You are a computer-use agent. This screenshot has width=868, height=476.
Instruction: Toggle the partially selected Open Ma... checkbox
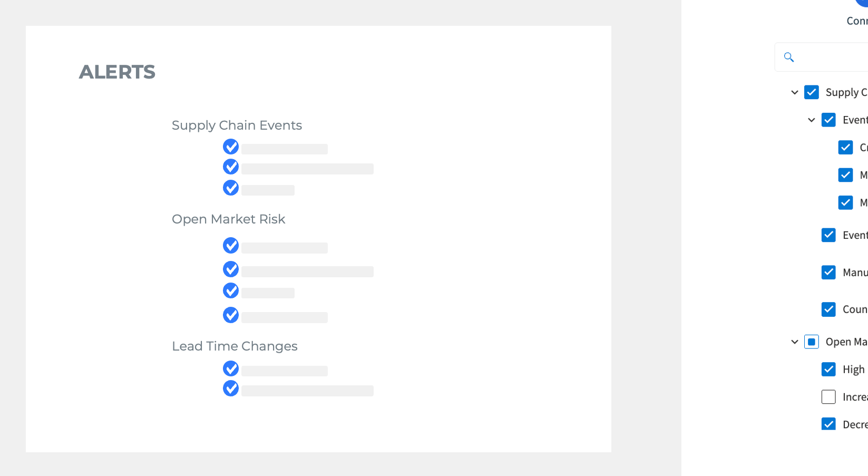click(812, 342)
